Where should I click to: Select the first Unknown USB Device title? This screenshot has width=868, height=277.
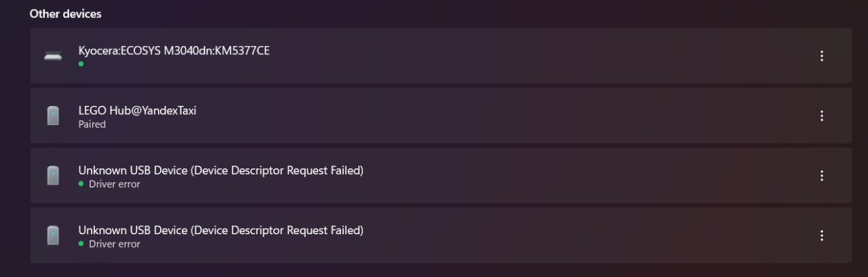click(x=221, y=170)
